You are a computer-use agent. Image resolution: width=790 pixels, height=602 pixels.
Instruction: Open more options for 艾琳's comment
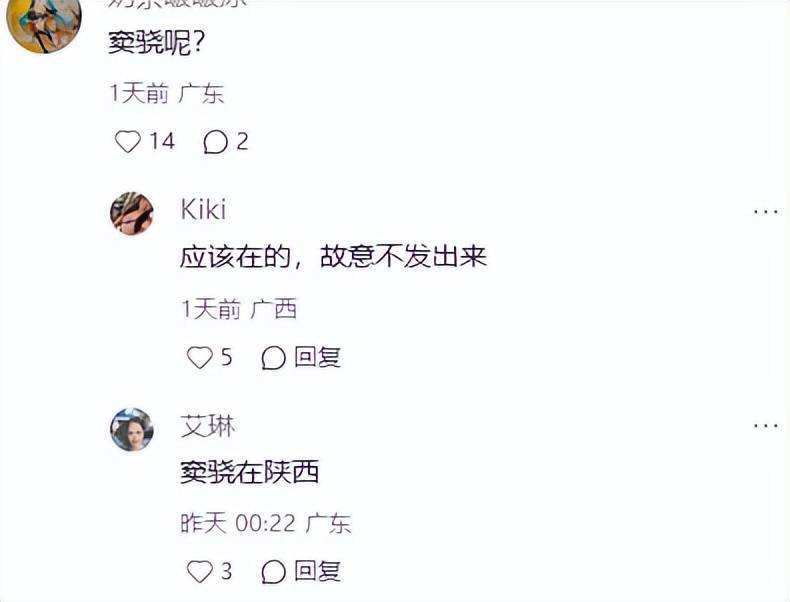point(765,426)
